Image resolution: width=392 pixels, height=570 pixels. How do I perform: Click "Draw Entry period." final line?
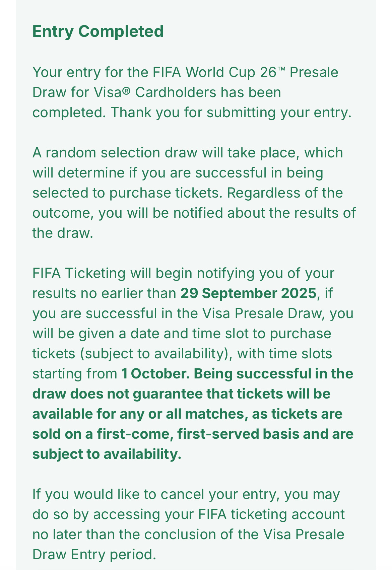point(94,555)
